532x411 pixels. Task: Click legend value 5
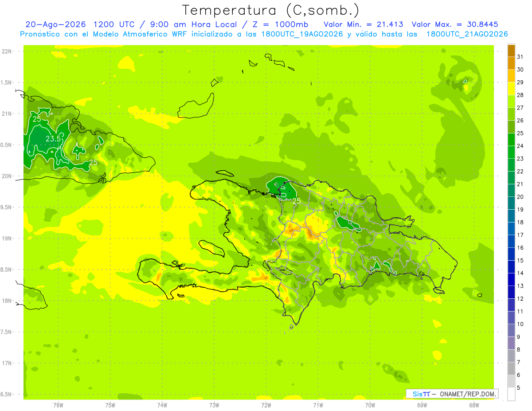[x=519, y=388]
